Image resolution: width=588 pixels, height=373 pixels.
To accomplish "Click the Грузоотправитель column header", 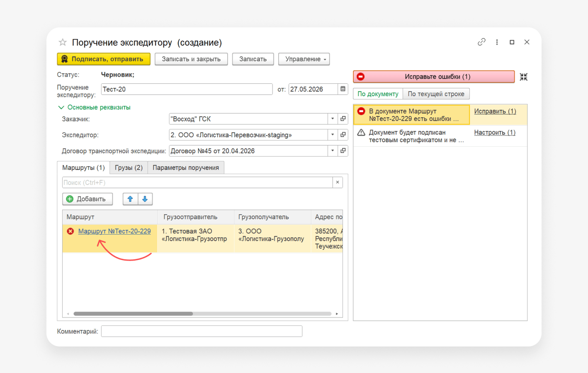I will [x=196, y=217].
